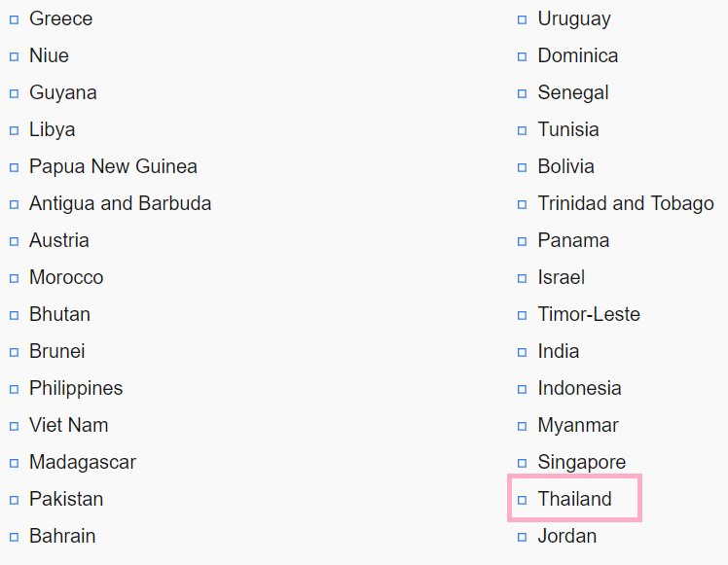Click the Singapore label
728x565 pixels.
[581, 463]
